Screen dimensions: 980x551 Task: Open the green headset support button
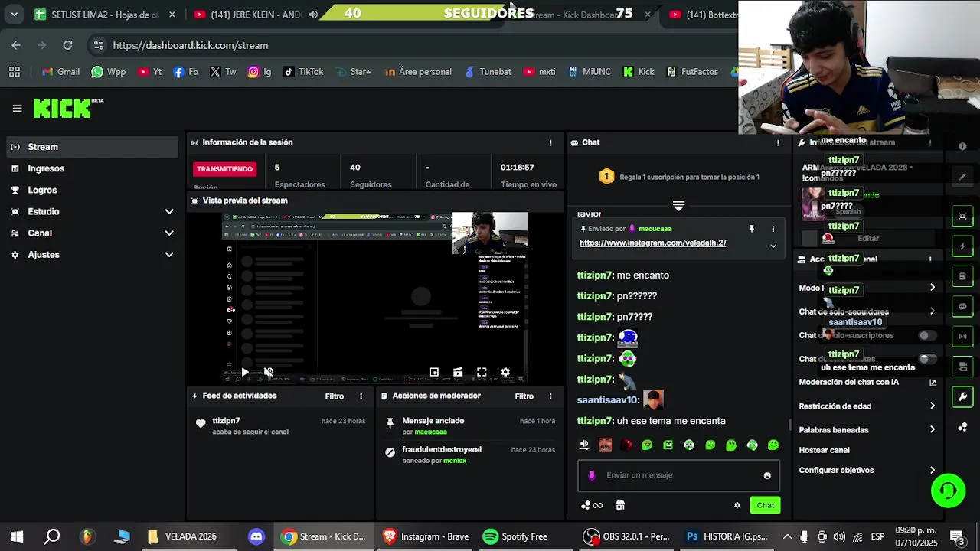[948, 491]
